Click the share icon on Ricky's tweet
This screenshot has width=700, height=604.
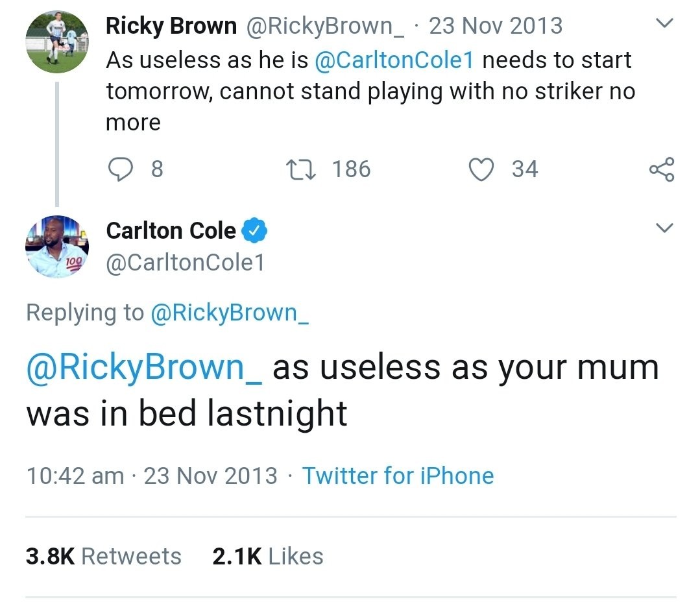[x=661, y=169]
